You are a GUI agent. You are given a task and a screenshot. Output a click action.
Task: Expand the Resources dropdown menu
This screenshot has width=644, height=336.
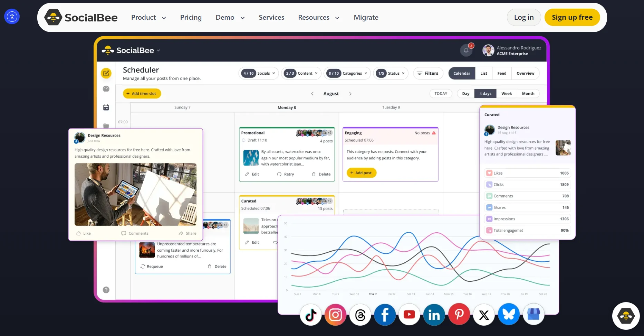319,17
